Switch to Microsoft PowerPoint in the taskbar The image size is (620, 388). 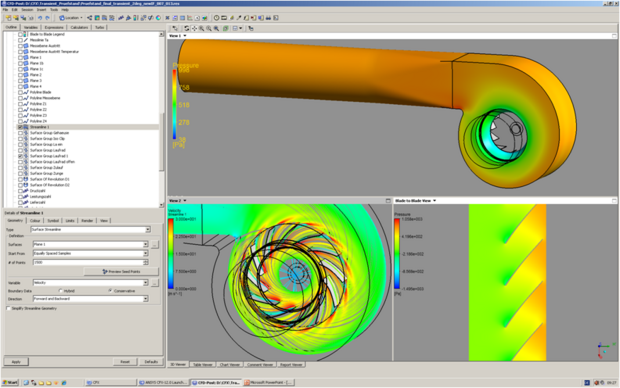tap(268, 382)
